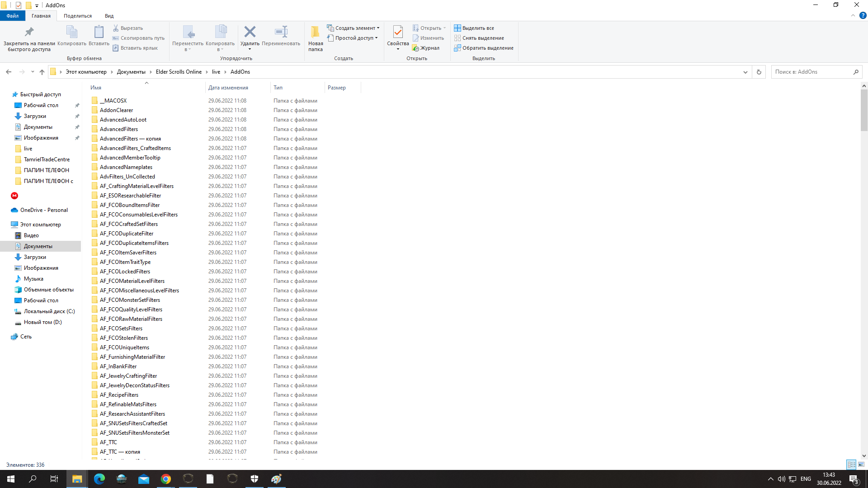Select AF_FCOItemSaverFilters folder

click(x=128, y=253)
